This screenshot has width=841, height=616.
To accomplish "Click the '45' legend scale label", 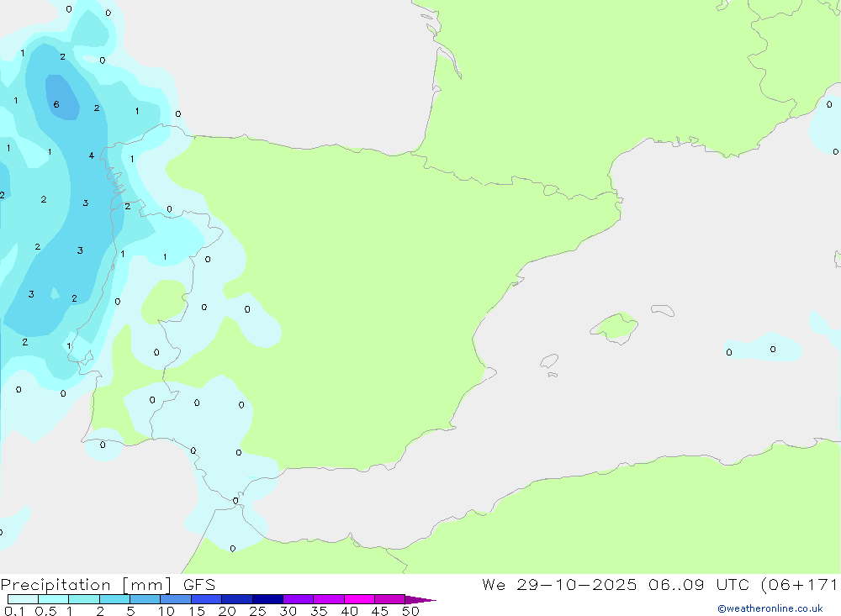I will tap(380, 611).
